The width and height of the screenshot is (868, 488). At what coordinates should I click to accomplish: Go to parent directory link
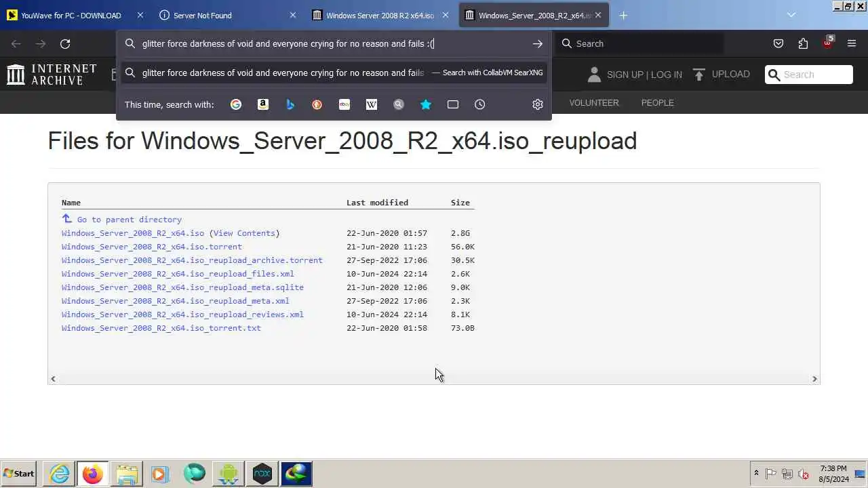(130, 220)
